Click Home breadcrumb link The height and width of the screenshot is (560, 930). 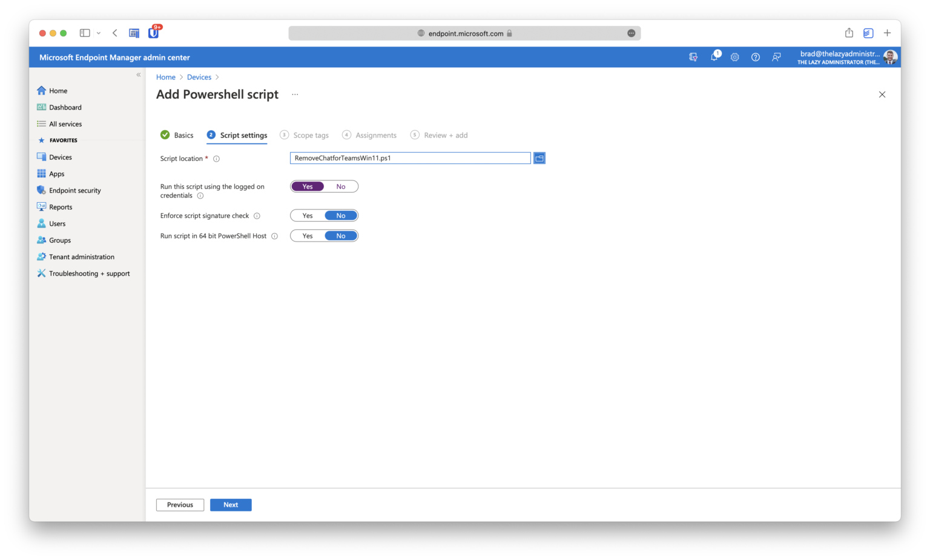(x=166, y=77)
